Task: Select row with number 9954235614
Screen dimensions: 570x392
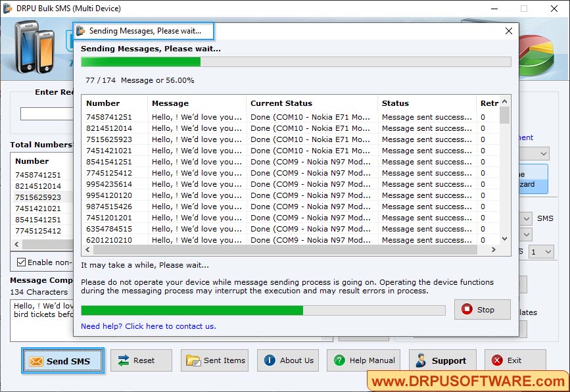Action: 291,184
